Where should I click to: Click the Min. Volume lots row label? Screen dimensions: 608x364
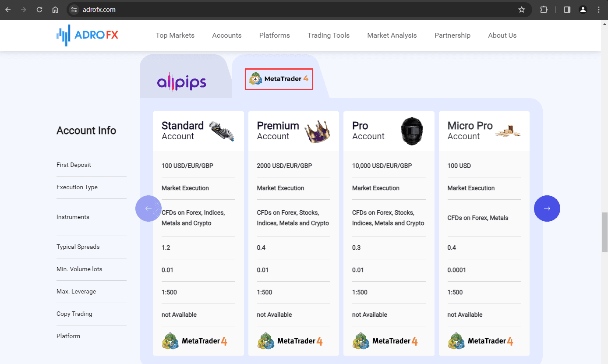coord(79,269)
